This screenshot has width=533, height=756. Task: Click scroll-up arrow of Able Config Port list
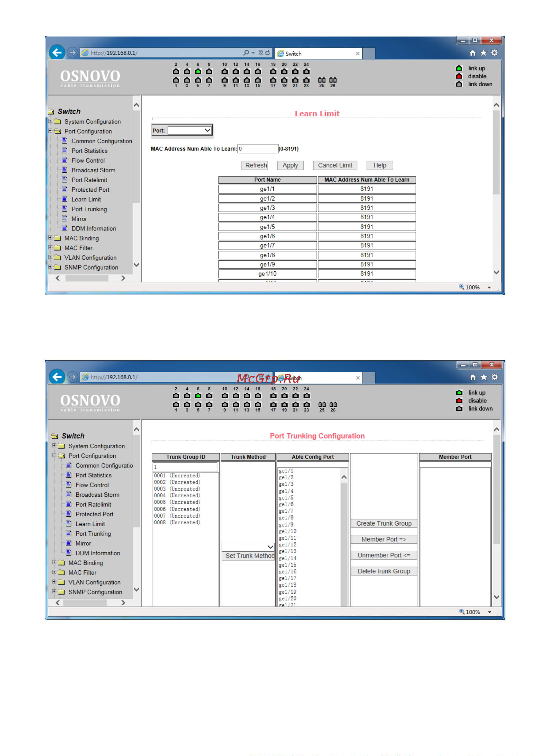point(344,477)
